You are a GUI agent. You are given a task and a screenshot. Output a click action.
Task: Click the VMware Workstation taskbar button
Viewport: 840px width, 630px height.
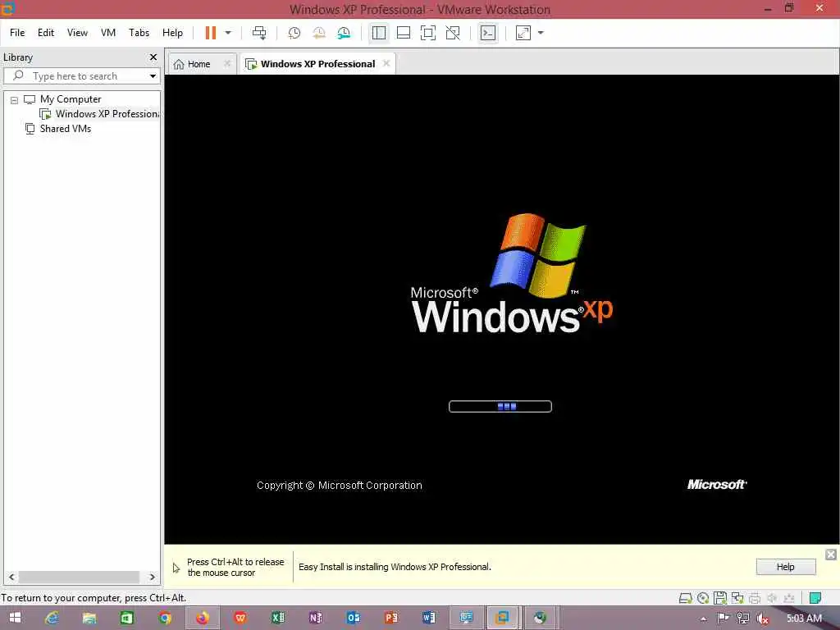pos(502,618)
